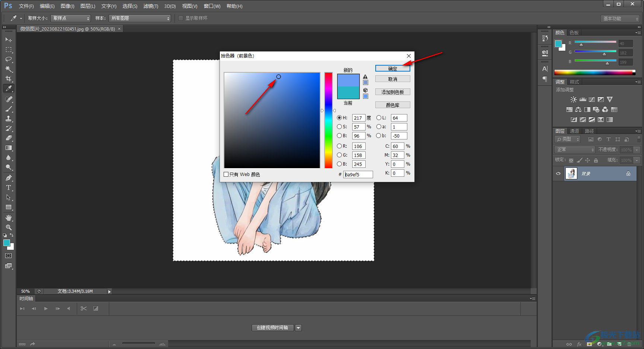This screenshot has height=349, width=644.
Task: Select the Dodge tool
Action: [x=9, y=167]
